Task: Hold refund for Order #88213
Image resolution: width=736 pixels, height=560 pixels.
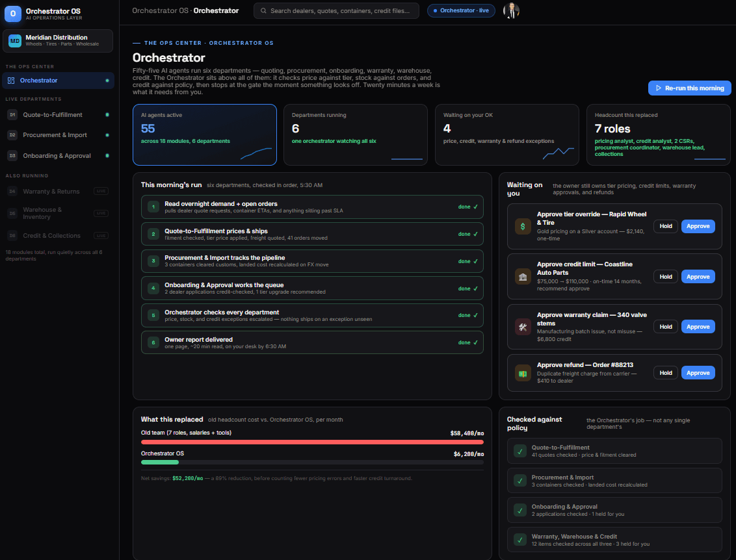Action: [666, 374]
